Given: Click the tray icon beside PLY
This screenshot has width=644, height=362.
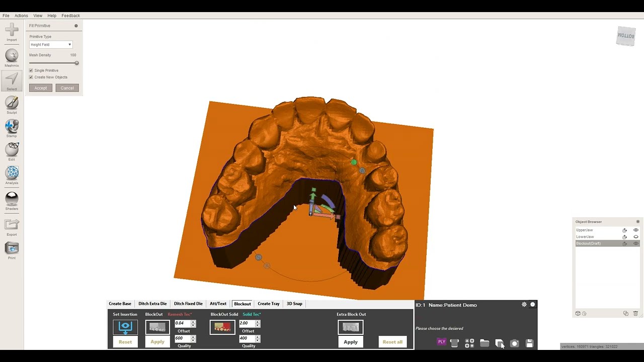Looking at the screenshot, I should click(455, 343).
